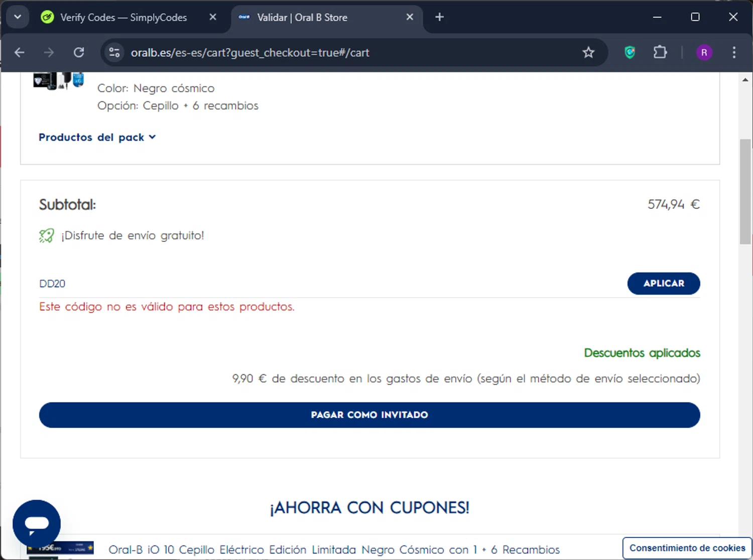753x560 pixels.
Task: Open the tab search dropdown arrow
Action: tap(18, 17)
